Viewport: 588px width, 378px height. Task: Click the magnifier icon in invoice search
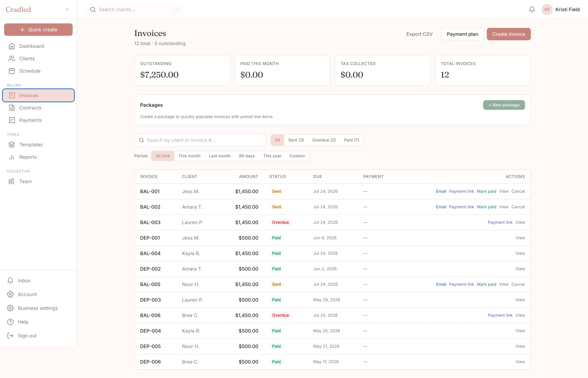click(x=141, y=140)
